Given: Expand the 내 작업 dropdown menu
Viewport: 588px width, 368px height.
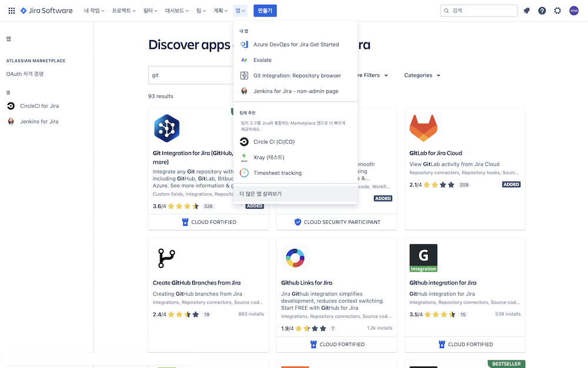Looking at the screenshot, I should (94, 11).
